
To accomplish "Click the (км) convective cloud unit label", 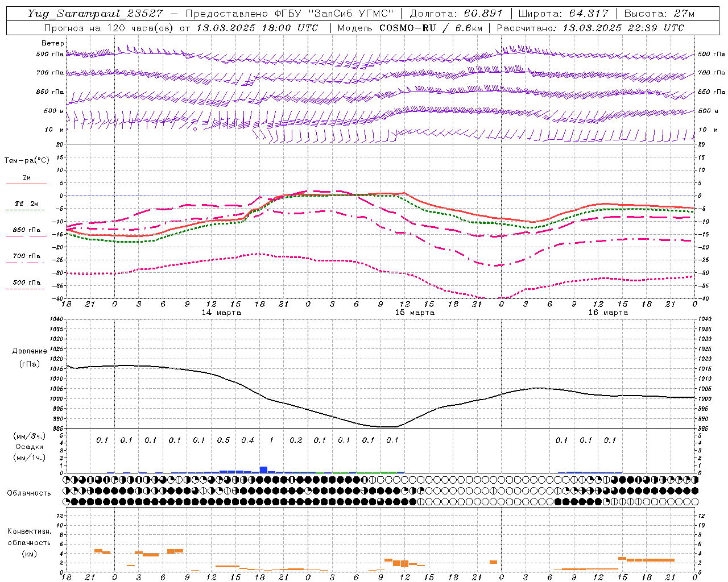I will pyautogui.click(x=29, y=554).
